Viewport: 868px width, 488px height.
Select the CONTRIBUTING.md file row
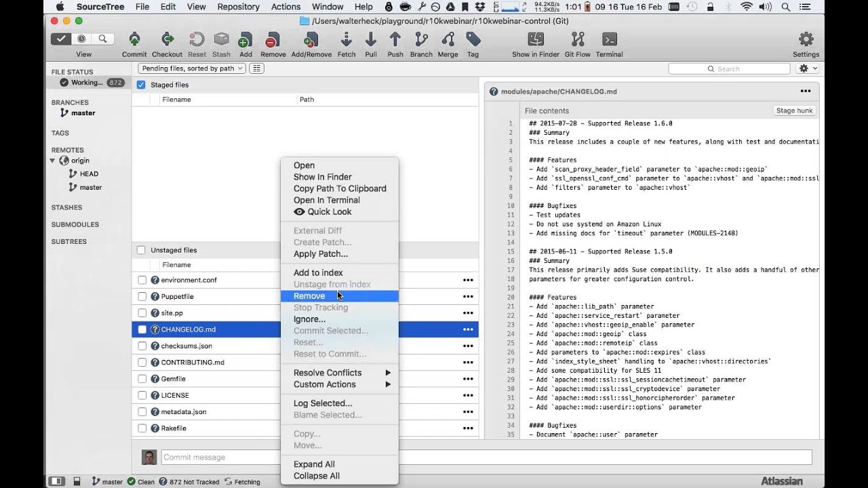(x=305, y=363)
